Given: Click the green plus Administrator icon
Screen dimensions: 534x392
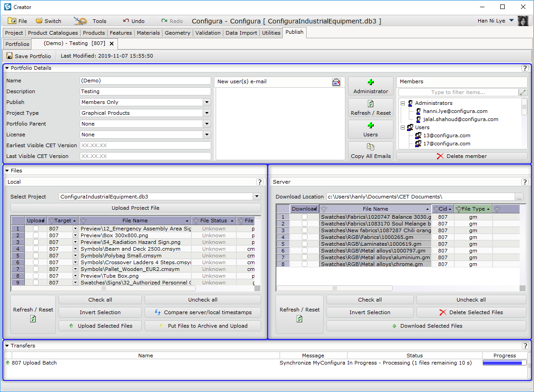Looking at the screenshot, I should click(371, 82).
